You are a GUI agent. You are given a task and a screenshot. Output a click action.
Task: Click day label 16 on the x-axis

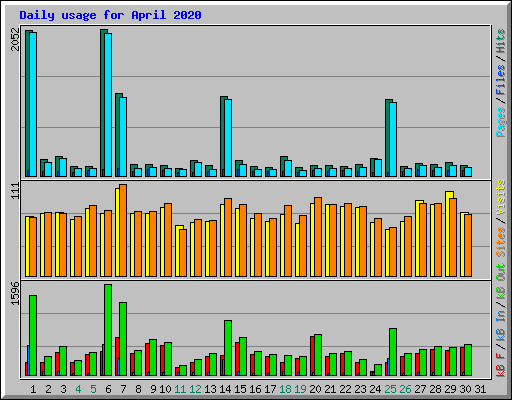pyautogui.click(x=255, y=389)
